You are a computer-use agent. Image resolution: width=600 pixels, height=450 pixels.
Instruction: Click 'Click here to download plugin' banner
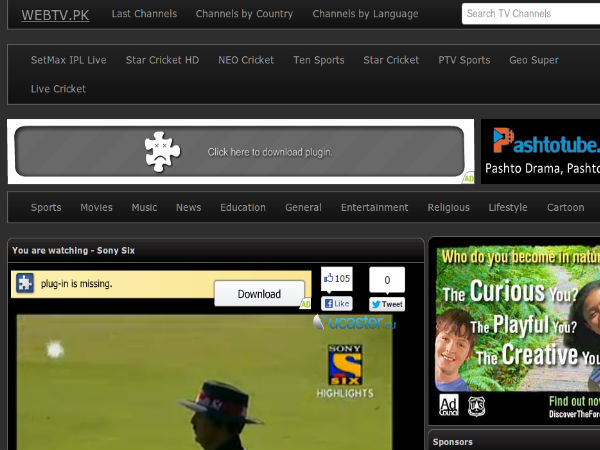(240, 152)
